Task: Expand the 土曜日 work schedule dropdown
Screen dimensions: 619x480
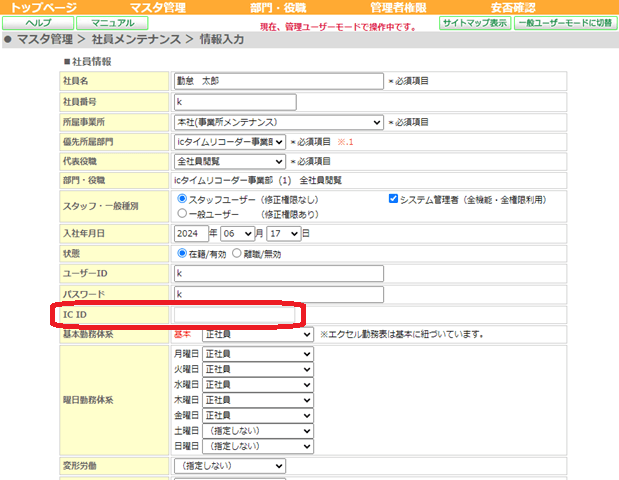Action: click(x=258, y=431)
